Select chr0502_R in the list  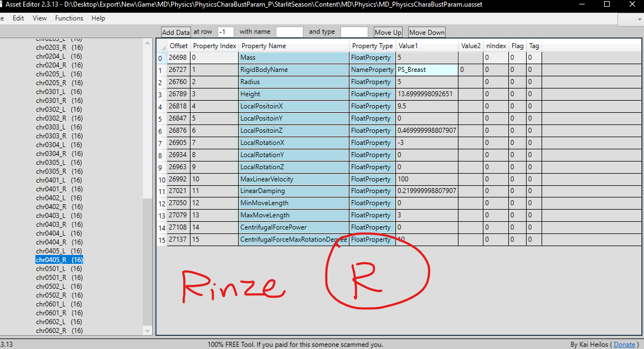point(59,295)
